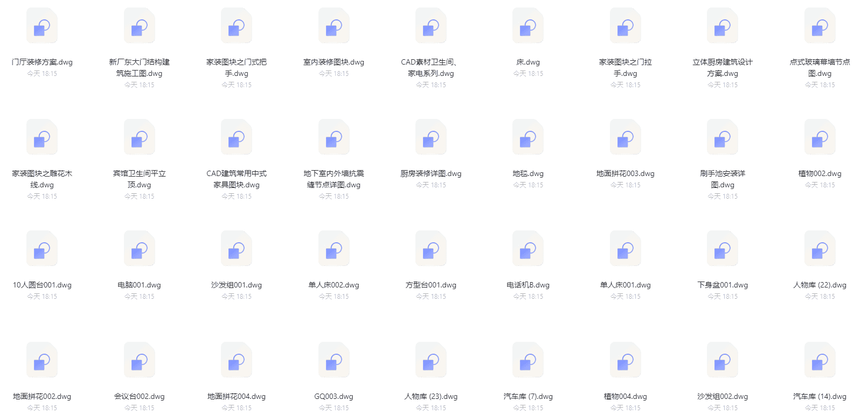Pick the 宾馆卫生间平立顶.dwg file icon
The image size is (868, 414).
(x=140, y=137)
